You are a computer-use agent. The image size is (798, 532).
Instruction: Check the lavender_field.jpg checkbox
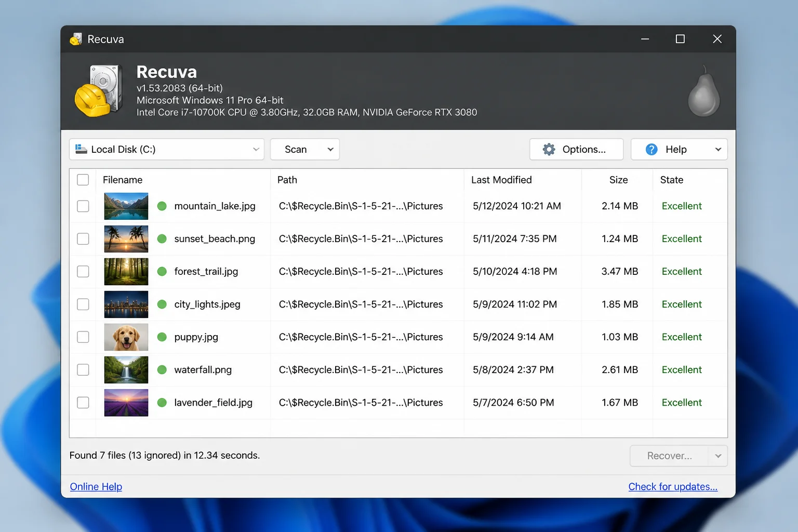click(83, 403)
